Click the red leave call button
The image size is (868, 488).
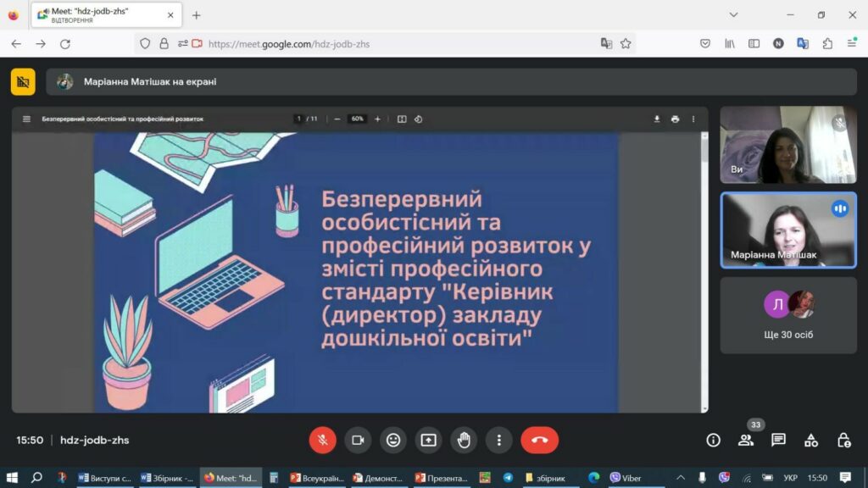[539, 440]
